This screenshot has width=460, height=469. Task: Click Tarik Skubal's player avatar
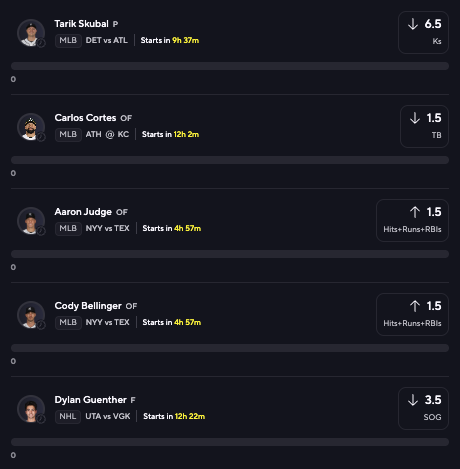pos(31,33)
